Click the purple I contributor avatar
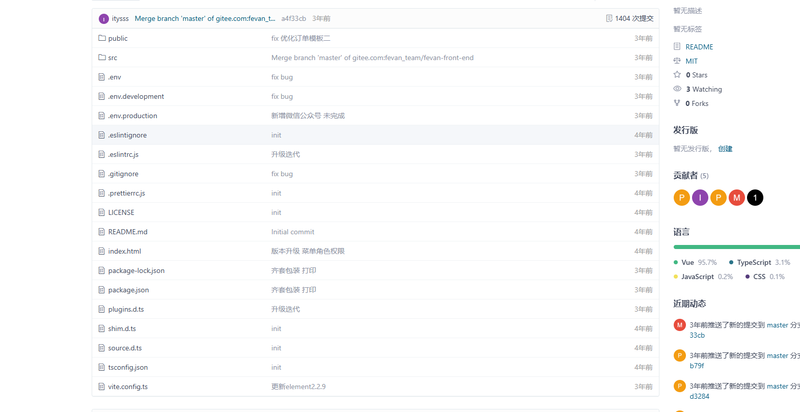This screenshot has width=800, height=412. tap(700, 197)
